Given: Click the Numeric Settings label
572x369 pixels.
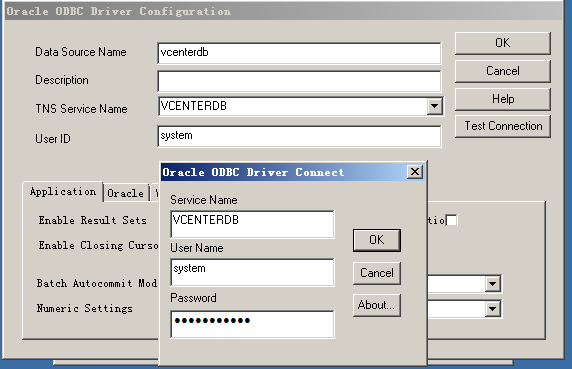Looking at the screenshot, I should coord(85,308).
